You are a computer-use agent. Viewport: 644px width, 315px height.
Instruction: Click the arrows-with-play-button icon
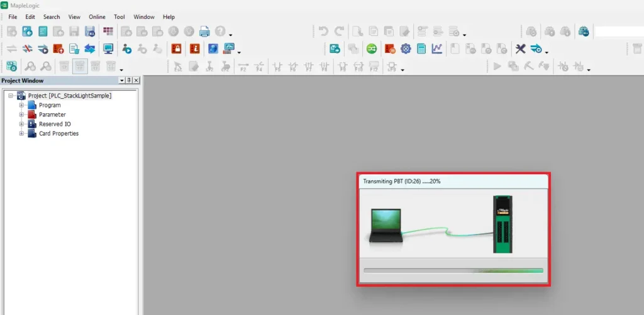43,49
